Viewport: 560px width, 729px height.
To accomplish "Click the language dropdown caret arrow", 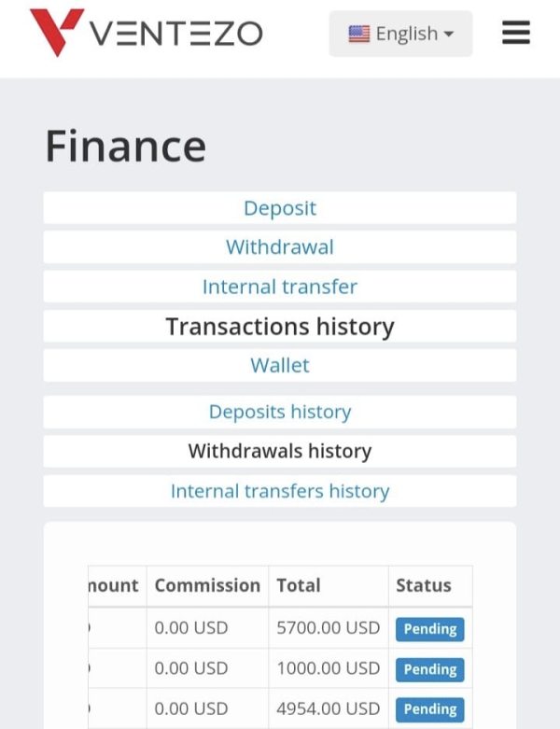I will click(448, 34).
